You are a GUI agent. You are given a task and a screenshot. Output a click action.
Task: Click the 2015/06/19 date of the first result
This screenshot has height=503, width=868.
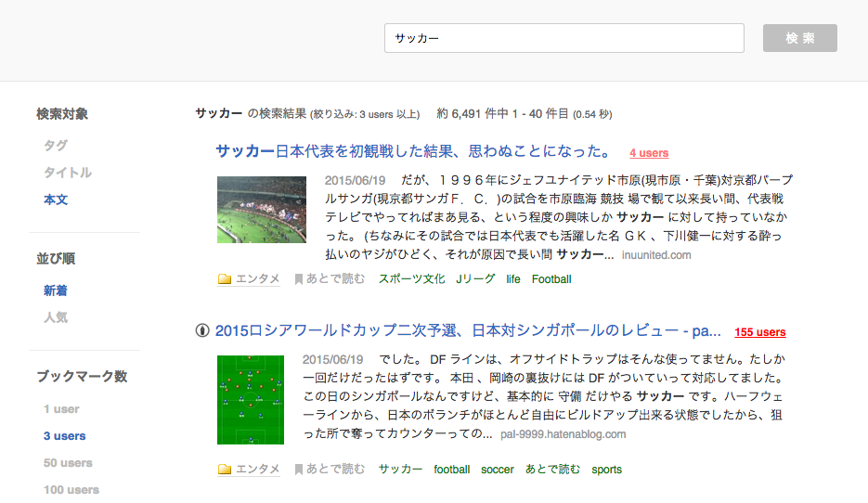355,180
